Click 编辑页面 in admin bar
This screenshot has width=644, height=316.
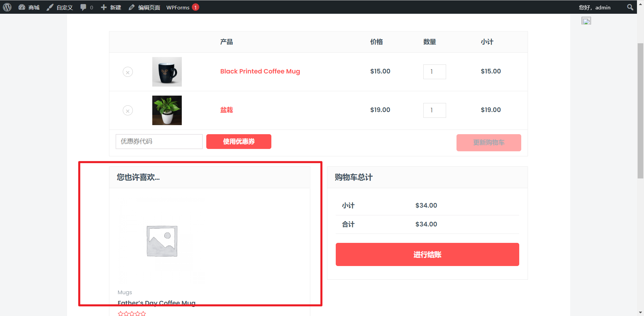[145, 7]
